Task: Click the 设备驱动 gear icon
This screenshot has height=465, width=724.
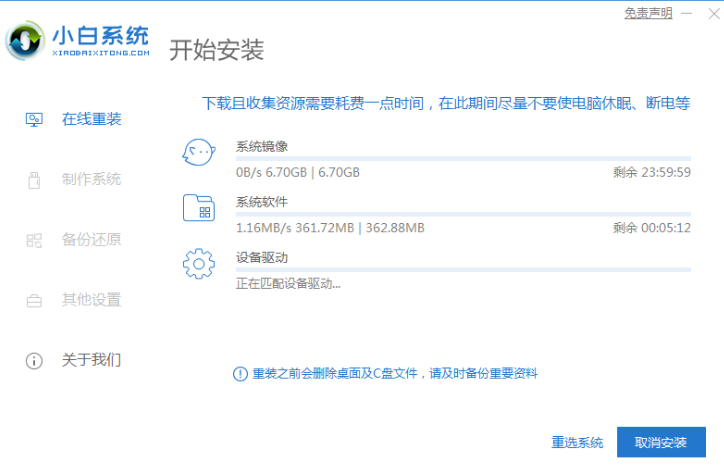Action: 198,264
